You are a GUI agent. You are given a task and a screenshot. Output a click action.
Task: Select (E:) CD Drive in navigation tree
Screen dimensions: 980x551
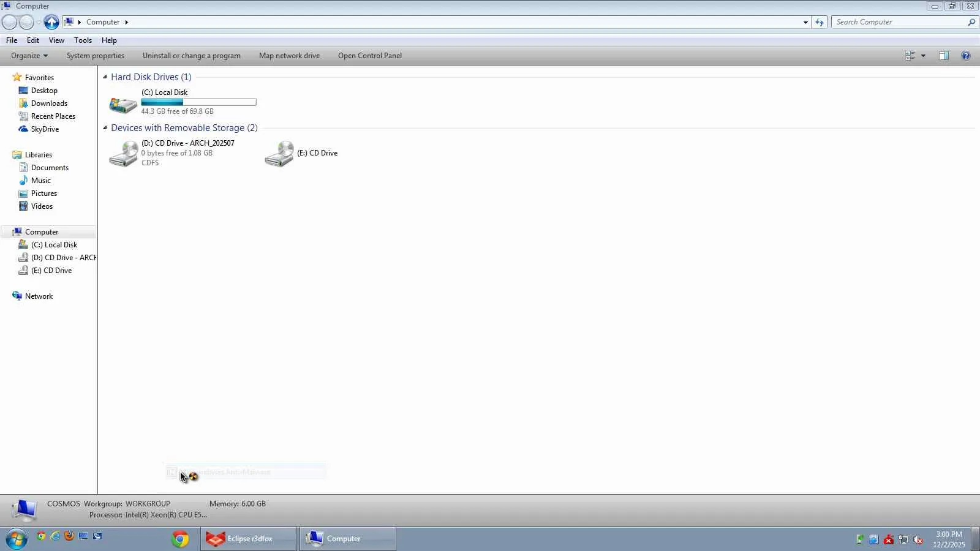(51, 271)
